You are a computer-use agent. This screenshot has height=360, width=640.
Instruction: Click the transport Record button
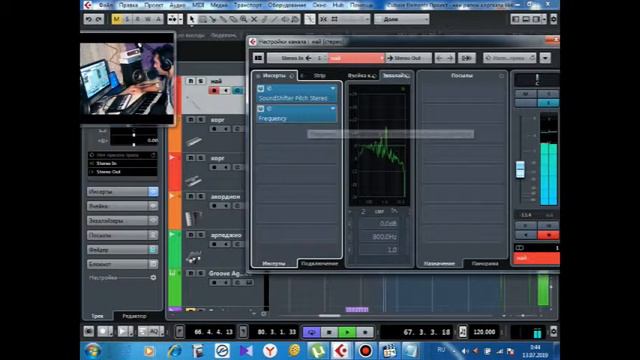click(x=365, y=332)
